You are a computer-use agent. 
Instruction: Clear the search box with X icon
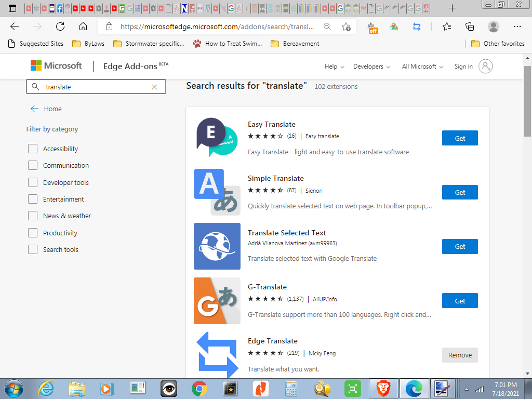[x=154, y=87]
